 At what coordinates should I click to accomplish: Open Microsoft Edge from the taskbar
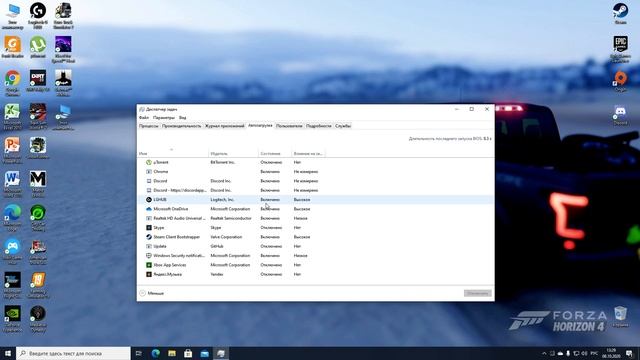(156, 353)
